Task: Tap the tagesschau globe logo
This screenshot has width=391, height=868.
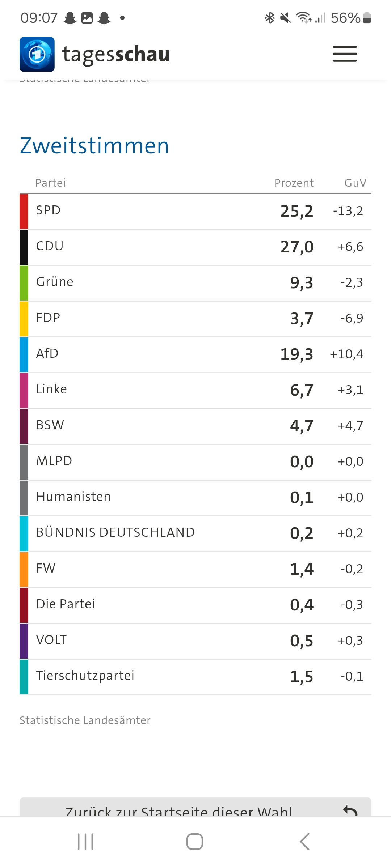Action: click(37, 54)
